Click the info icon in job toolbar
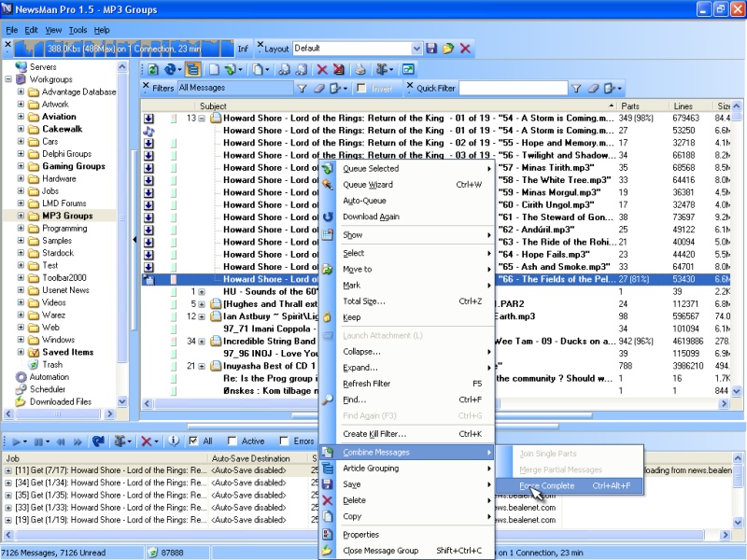This screenshot has height=560, width=747. [174, 441]
